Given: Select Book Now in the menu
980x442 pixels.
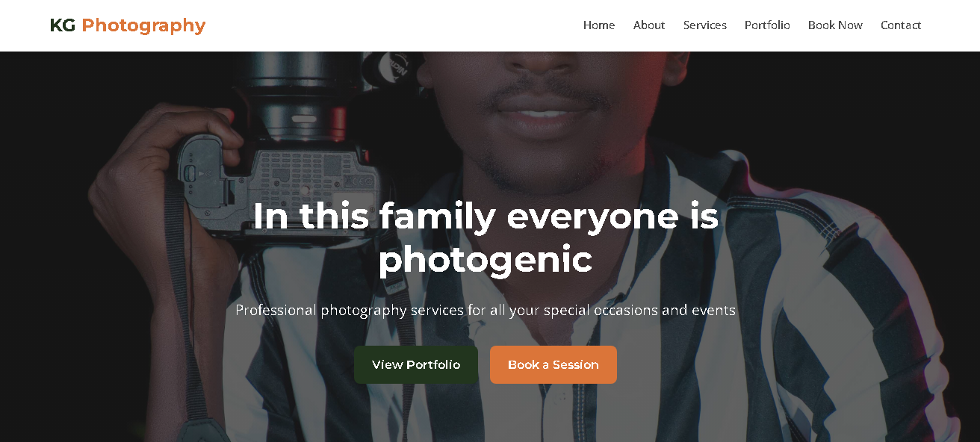Looking at the screenshot, I should coord(835,25).
